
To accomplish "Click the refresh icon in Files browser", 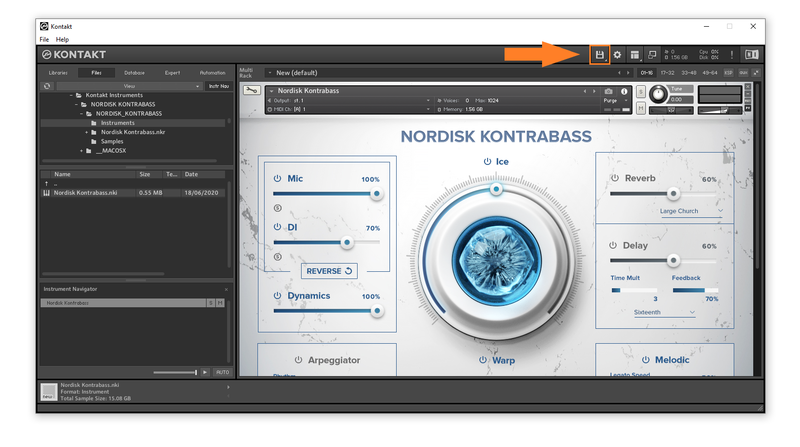I will (x=47, y=86).
